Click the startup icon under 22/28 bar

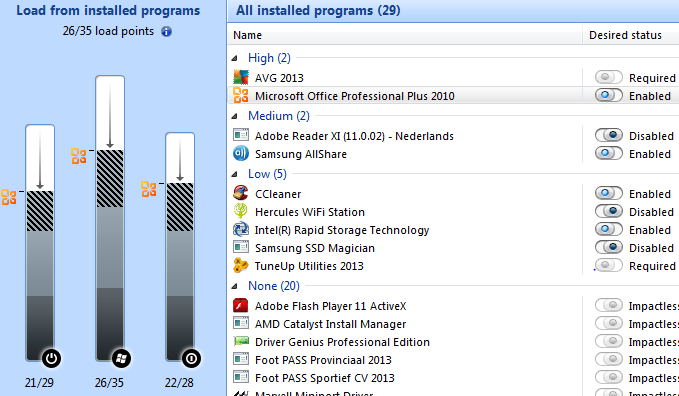[x=191, y=358]
